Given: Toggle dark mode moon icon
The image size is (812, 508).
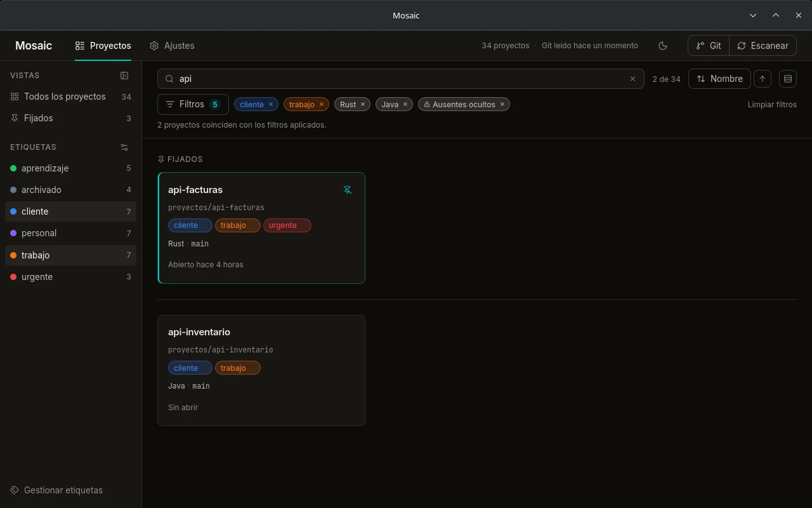Looking at the screenshot, I should coord(663,46).
